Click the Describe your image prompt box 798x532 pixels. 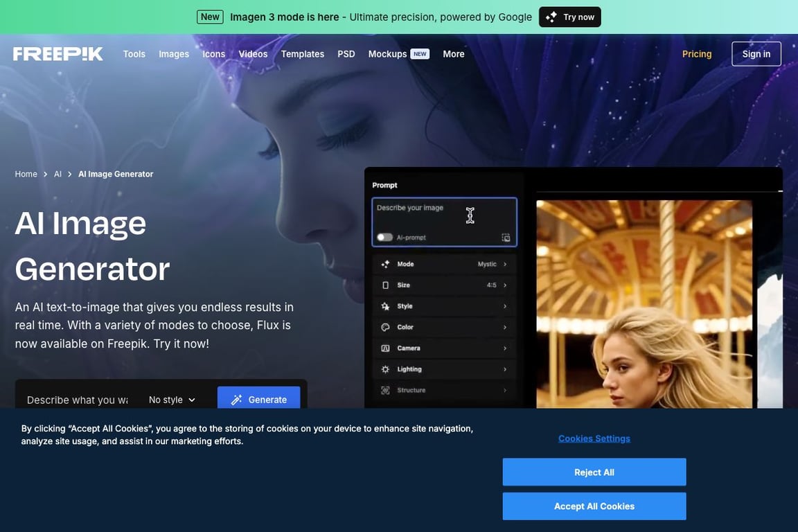444,222
